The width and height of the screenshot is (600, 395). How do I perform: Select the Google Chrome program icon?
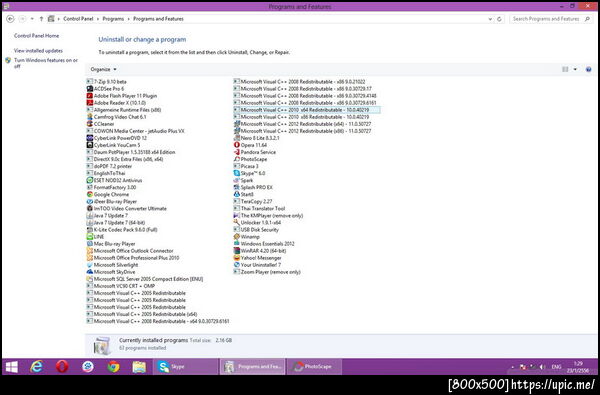pos(90,194)
